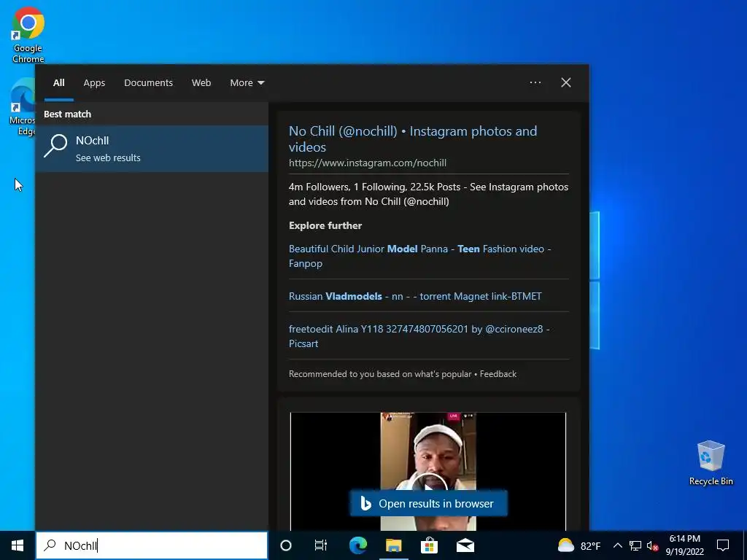747x560 pixels.
Task: Open the notification center icon
Action: pos(723,545)
